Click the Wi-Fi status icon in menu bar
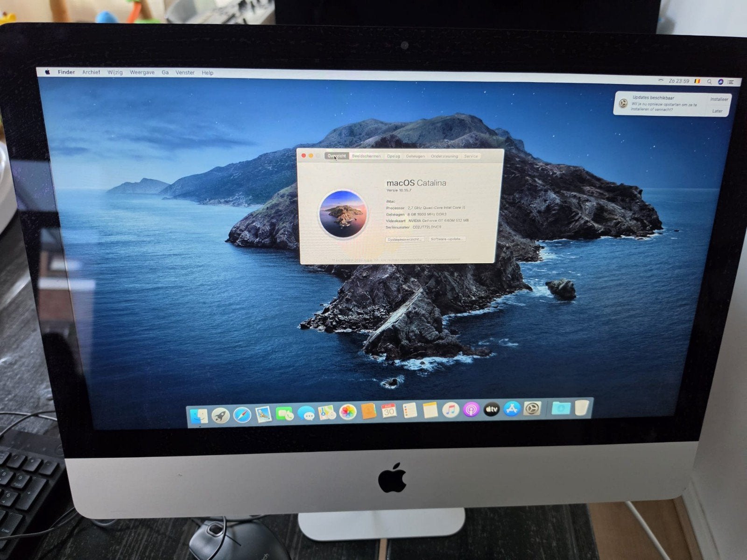Screen dimensions: 747x560 (661, 81)
